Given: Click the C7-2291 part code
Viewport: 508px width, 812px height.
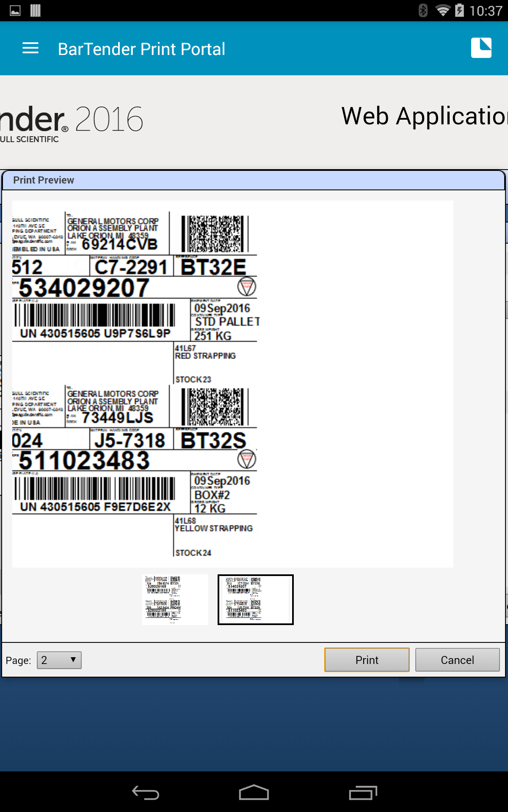Looking at the screenshot, I should click(x=131, y=267).
